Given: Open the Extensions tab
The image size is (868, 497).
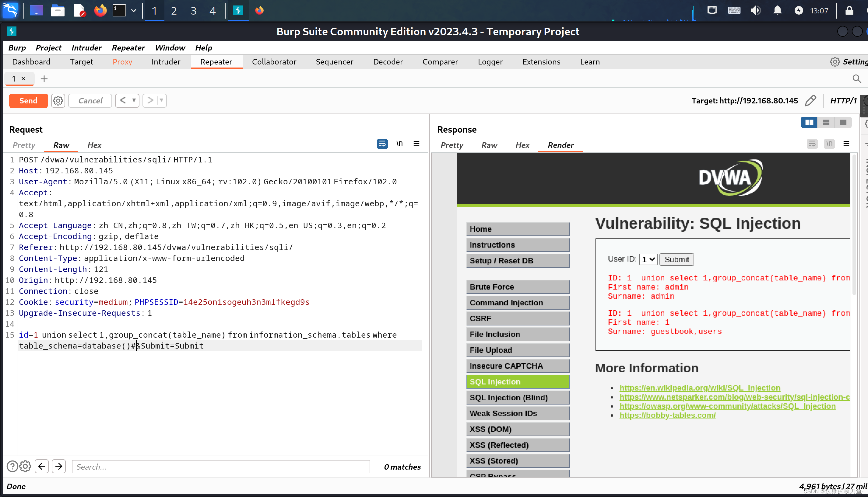Looking at the screenshot, I should coord(541,62).
